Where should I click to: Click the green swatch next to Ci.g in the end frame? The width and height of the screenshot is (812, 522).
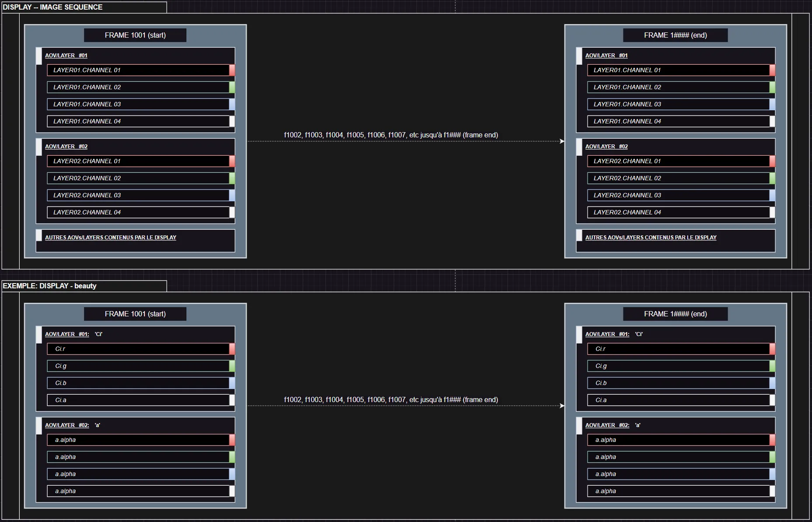pyautogui.click(x=772, y=366)
